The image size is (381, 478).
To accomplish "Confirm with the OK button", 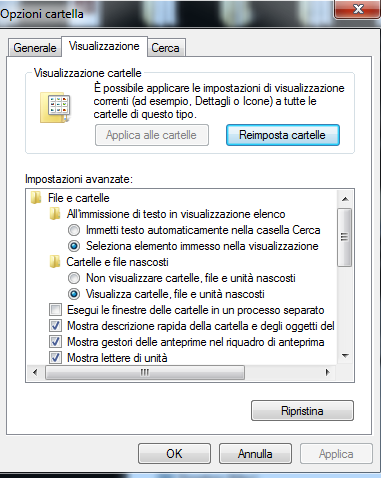I will coord(174,454).
